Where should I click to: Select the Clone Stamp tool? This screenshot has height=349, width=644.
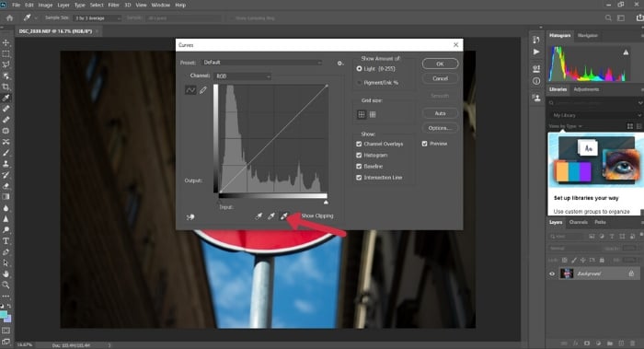pyautogui.click(x=6, y=164)
